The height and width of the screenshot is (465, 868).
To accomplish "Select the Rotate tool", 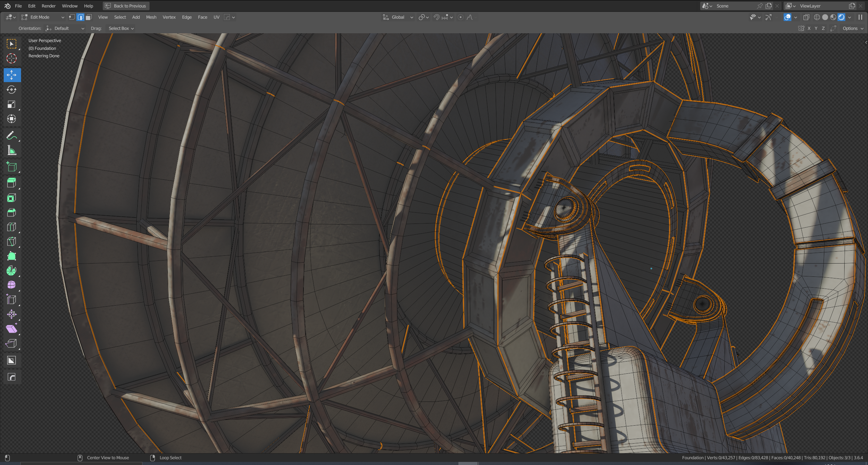I will [x=11, y=90].
